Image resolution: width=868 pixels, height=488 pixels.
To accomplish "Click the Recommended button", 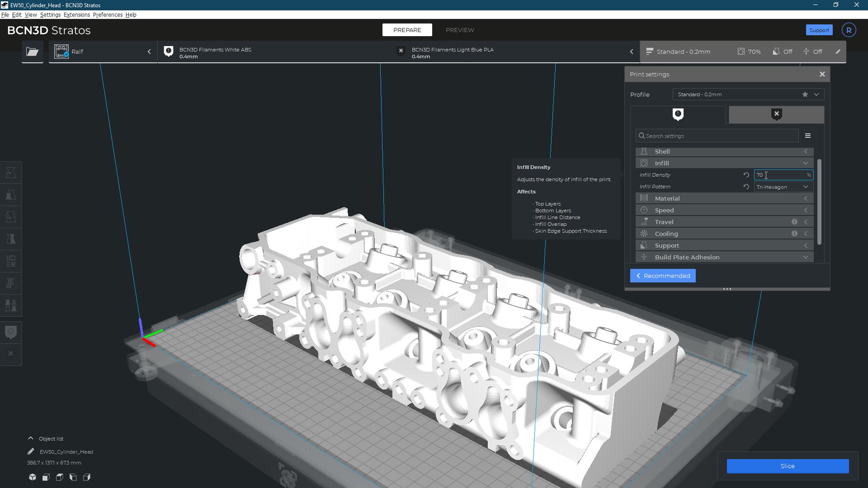I will (x=663, y=276).
